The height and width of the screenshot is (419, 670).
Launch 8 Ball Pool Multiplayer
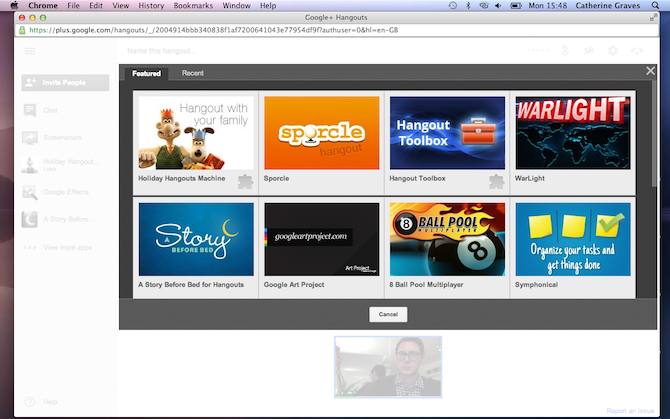tap(447, 239)
